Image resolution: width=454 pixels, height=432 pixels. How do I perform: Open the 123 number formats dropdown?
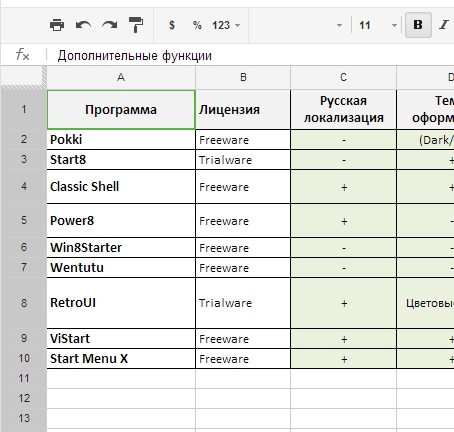(x=226, y=25)
